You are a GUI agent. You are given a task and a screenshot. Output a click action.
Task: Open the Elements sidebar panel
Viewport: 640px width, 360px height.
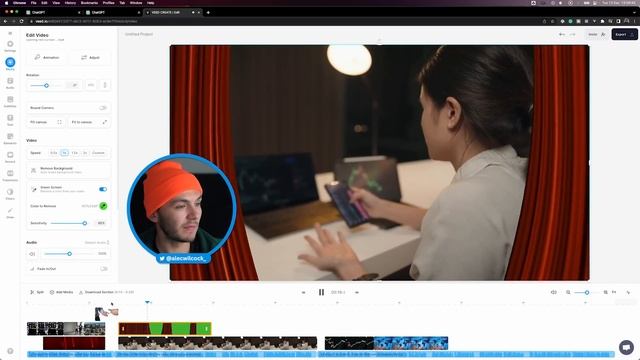pos(10,138)
